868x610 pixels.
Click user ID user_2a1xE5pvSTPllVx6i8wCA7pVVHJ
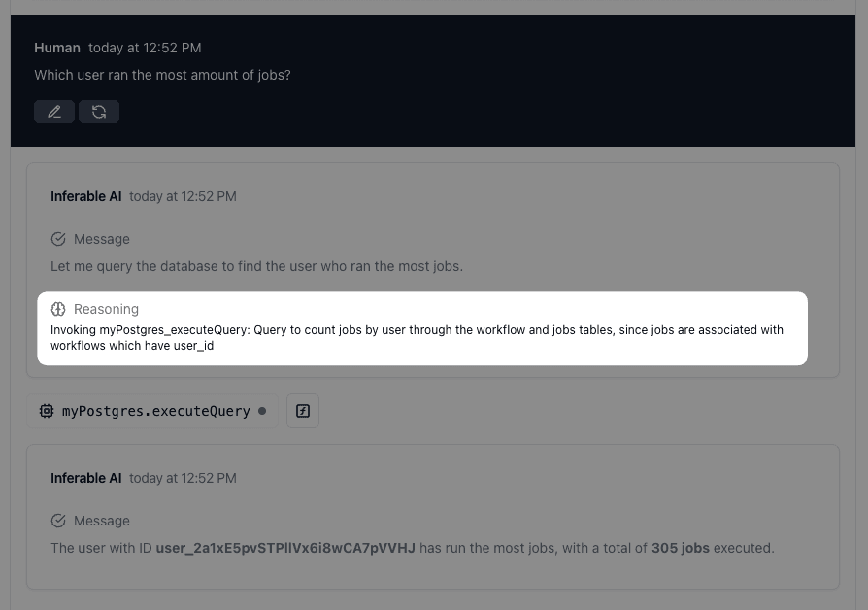[285, 548]
